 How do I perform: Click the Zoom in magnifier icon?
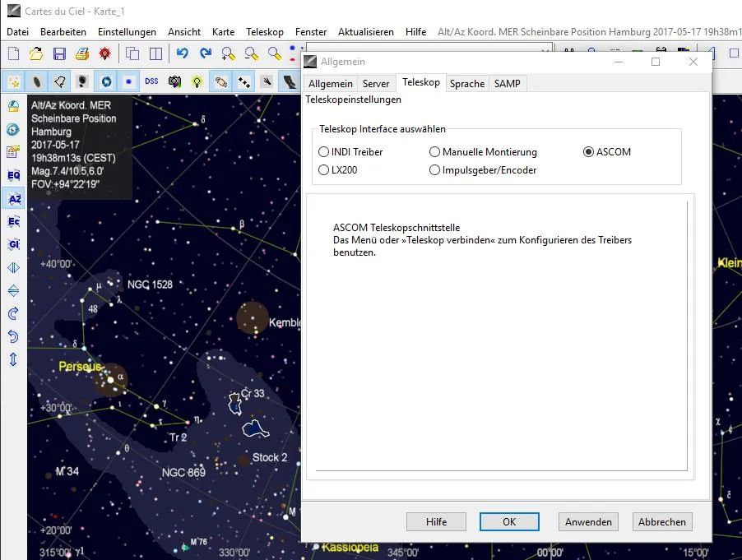[x=229, y=54]
